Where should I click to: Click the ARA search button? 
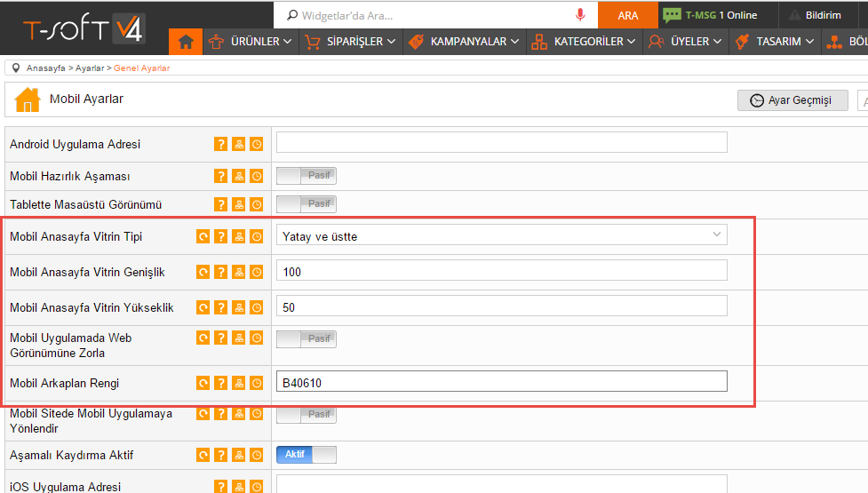(x=628, y=15)
